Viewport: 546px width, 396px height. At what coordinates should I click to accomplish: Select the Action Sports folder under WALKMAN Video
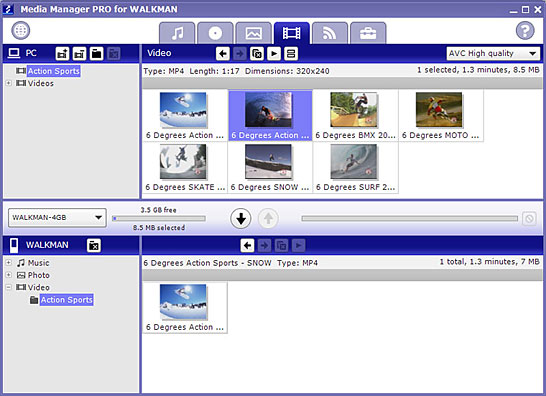[x=67, y=300]
